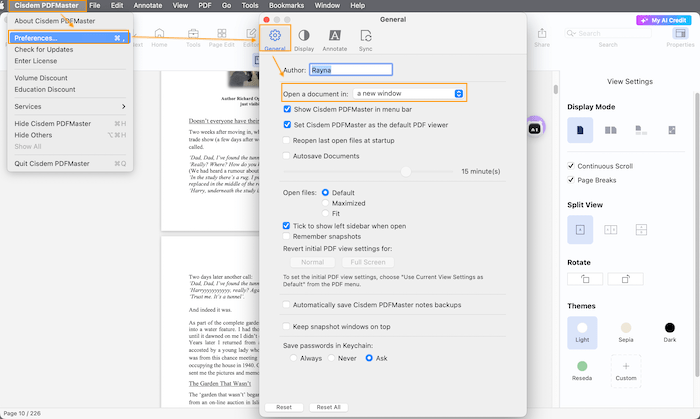The height and width of the screenshot is (419, 700).
Task: Select Never for Keychain passwords
Action: point(331,358)
